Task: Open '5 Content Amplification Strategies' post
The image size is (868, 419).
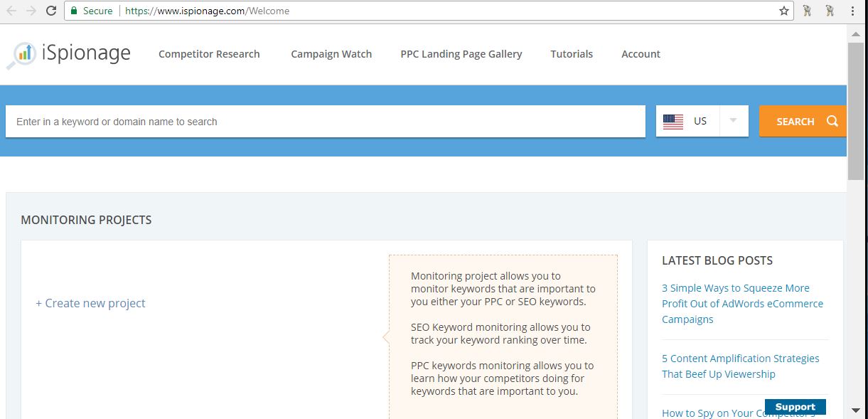Action: click(740, 366)
